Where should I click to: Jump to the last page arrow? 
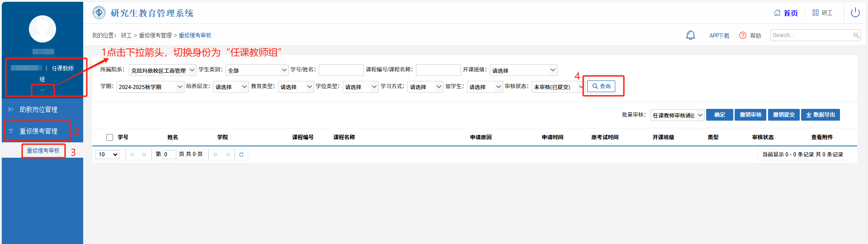point(228,155)
